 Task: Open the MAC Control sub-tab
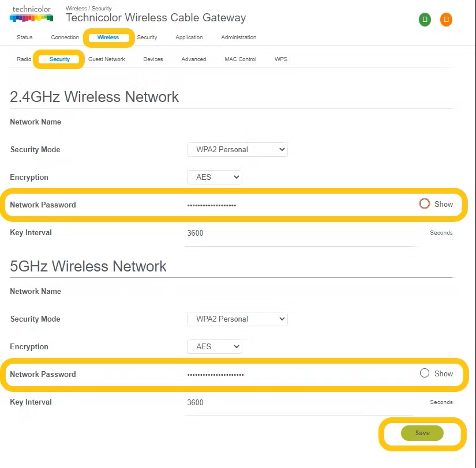point(240,59)
